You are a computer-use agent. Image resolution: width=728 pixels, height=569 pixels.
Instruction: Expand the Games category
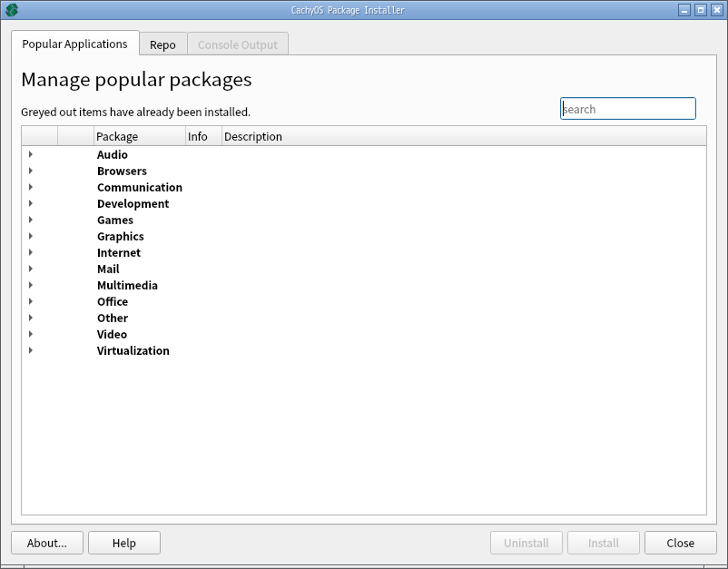[30, 220]
